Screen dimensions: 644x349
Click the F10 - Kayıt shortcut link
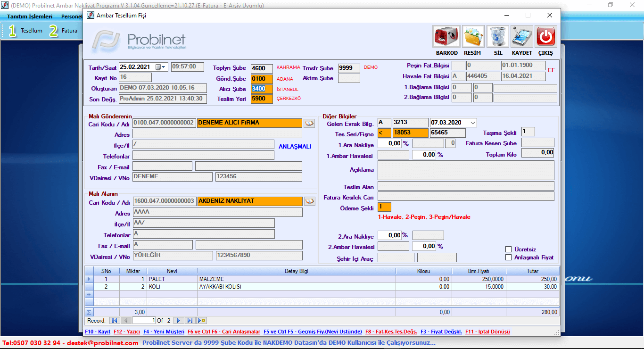(98, 332)
